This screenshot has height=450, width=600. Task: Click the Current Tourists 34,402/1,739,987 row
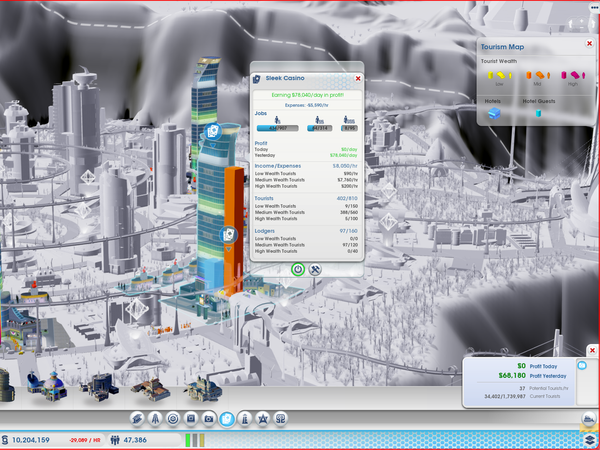click(x=522, y=397)
